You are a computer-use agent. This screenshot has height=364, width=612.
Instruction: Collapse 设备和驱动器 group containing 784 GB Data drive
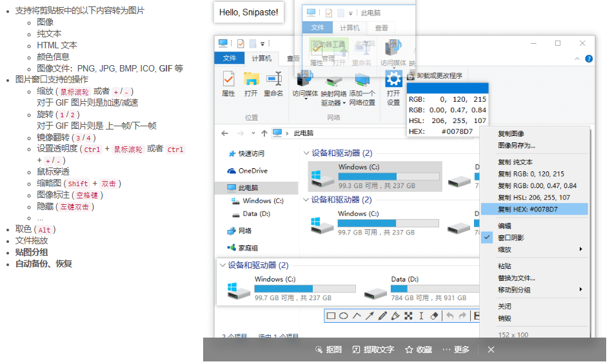222,265
